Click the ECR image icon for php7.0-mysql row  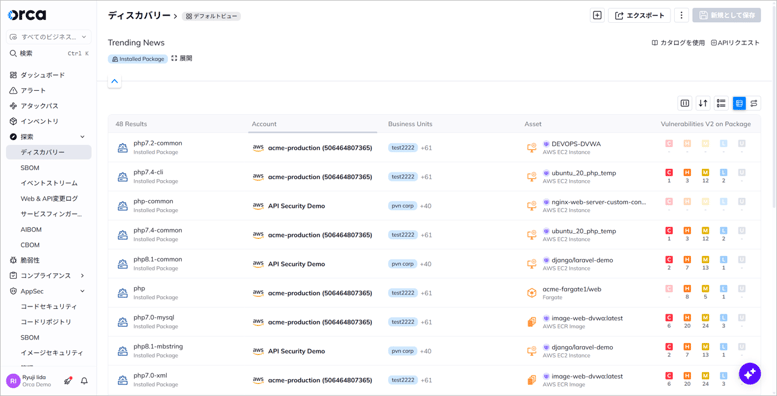pos(532,322)
